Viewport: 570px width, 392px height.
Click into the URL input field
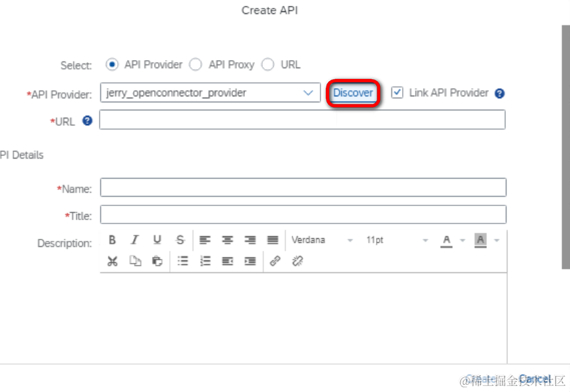tap(302, 120)
